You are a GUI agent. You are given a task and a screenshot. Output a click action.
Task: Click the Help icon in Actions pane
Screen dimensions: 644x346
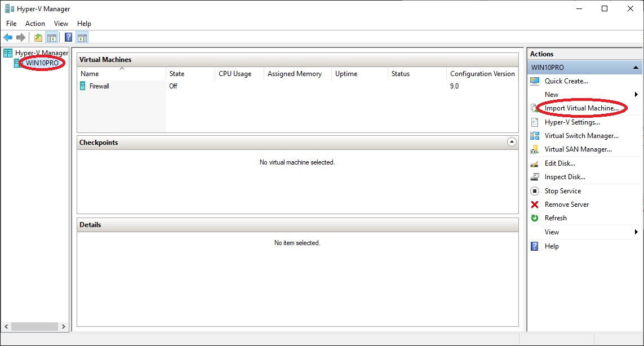tap(535, 246)
